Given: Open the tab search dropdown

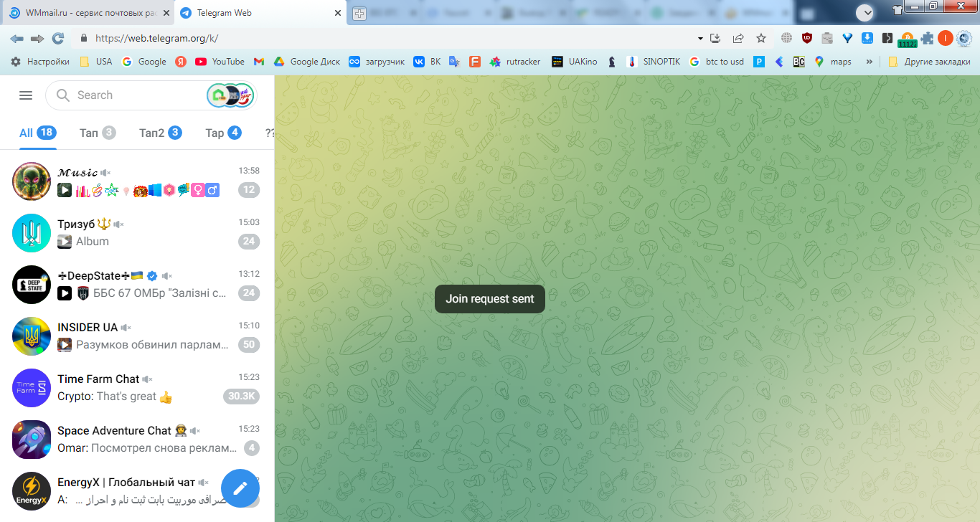Looking at the screenshot, I should tap(864, 12).
